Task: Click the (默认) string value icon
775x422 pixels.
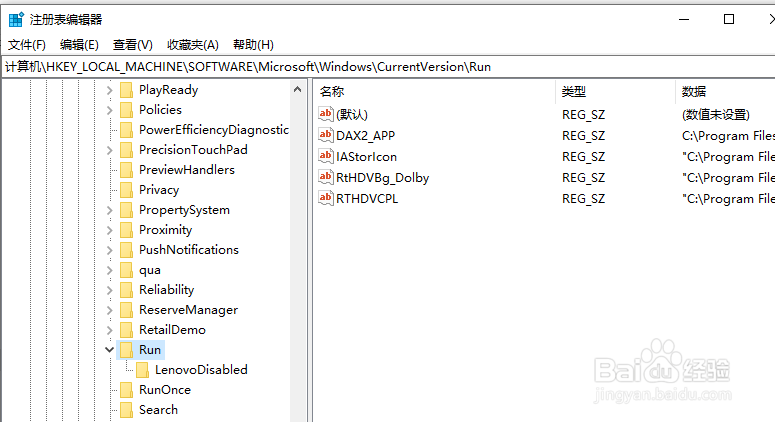Action: pos(325,114)
